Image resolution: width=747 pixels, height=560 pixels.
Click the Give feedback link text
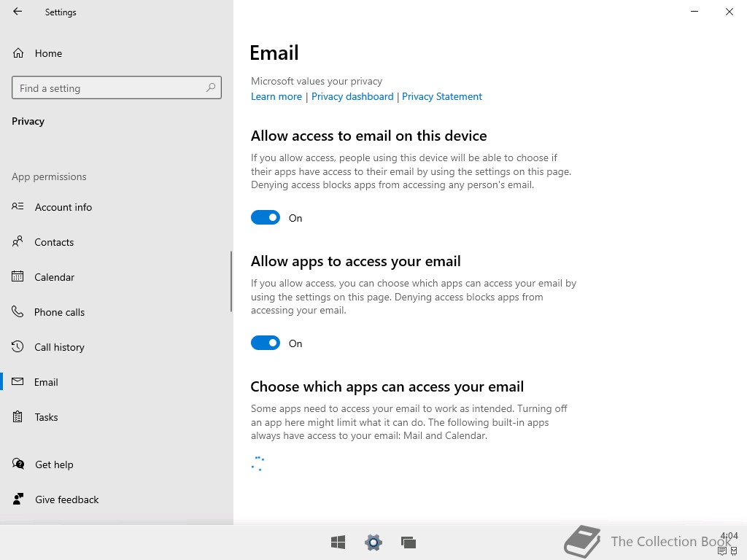pyautogui.click(x=66, y=499)
